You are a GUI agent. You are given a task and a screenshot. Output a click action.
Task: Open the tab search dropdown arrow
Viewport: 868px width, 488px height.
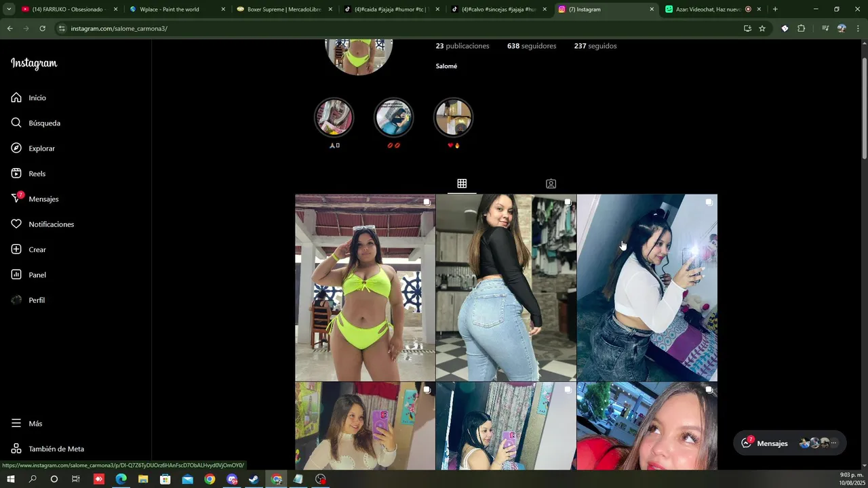[9, 9]
